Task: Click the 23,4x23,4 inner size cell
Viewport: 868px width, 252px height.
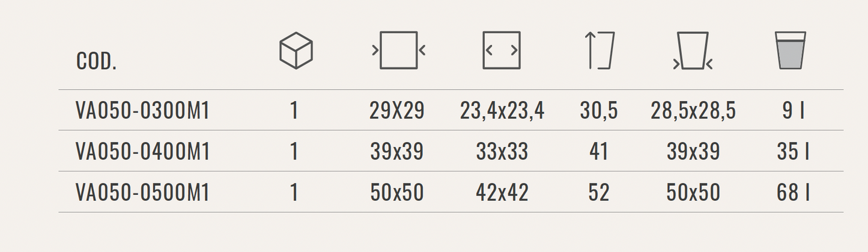Action: pos(502,111)
